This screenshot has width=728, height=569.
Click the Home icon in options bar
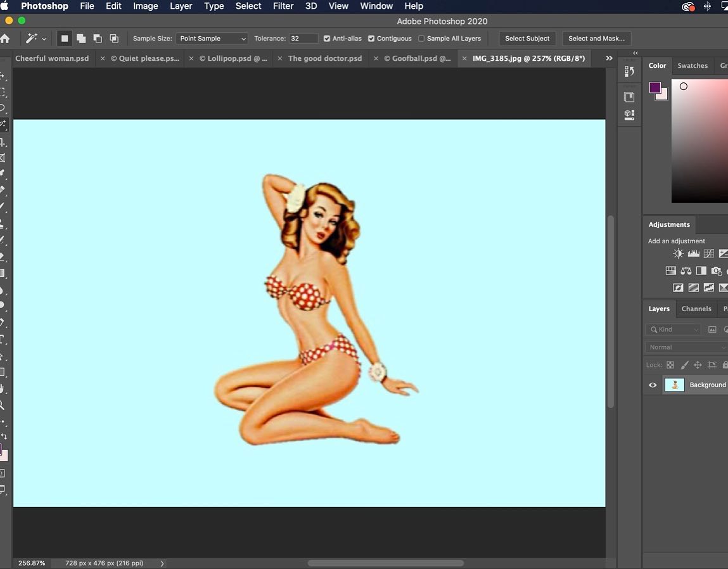click(x=4, y=39)
